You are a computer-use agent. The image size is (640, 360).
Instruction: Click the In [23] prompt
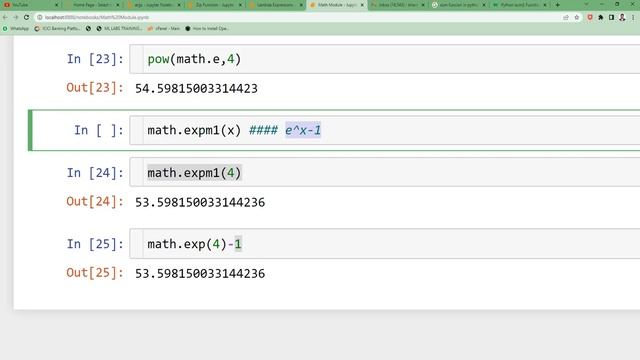point(95,59)
